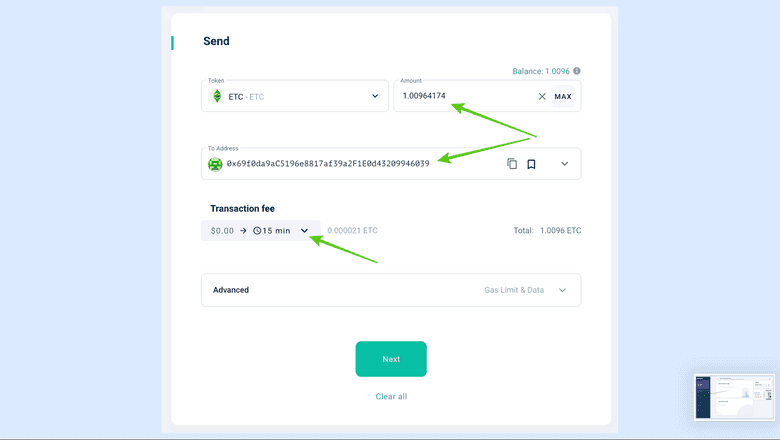Clear the amount with the X icon

coord(542,97)
